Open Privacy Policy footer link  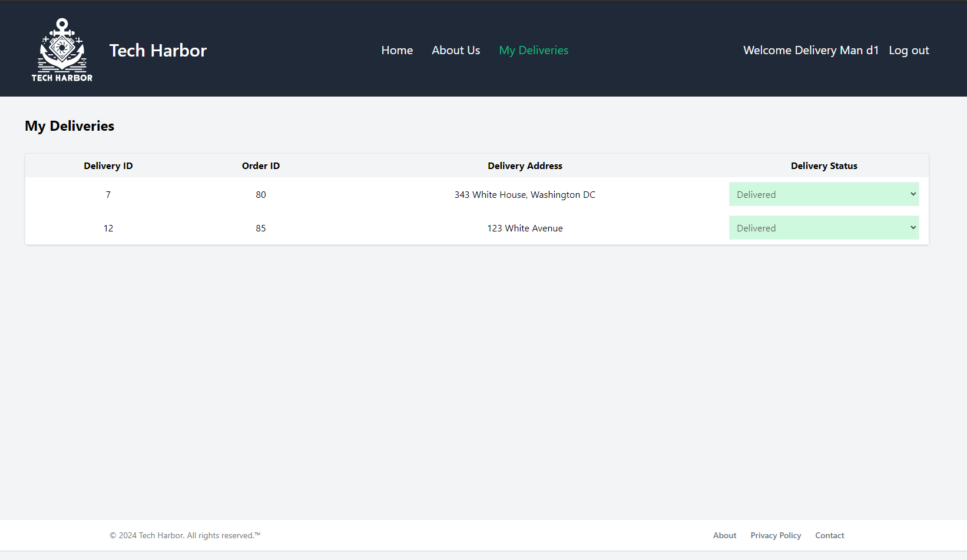(776, 535)
